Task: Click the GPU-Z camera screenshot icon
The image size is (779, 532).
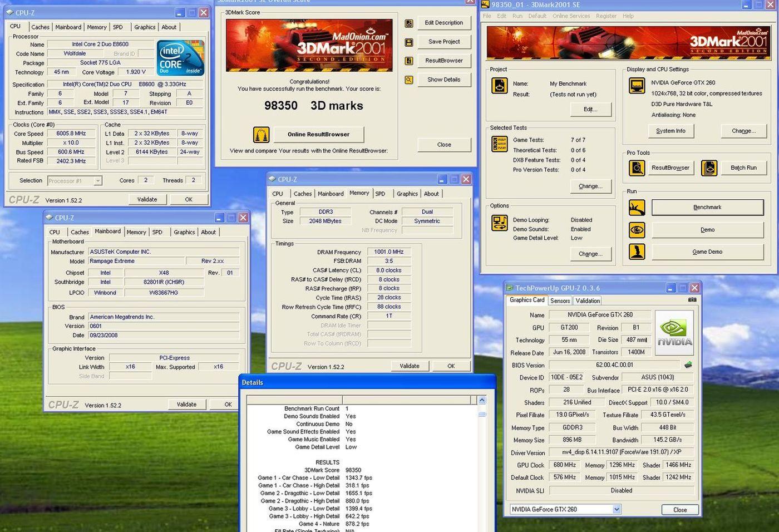Action: [692, 299]
